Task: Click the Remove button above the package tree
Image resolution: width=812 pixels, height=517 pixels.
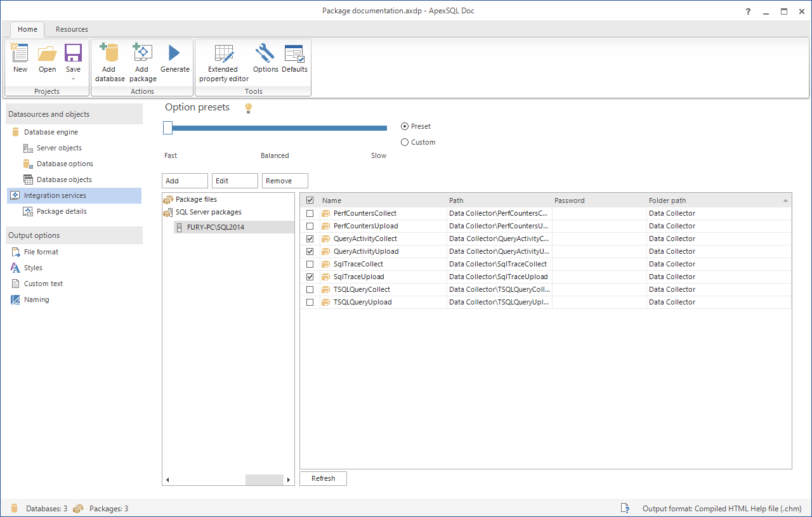Action: (284, 180)
